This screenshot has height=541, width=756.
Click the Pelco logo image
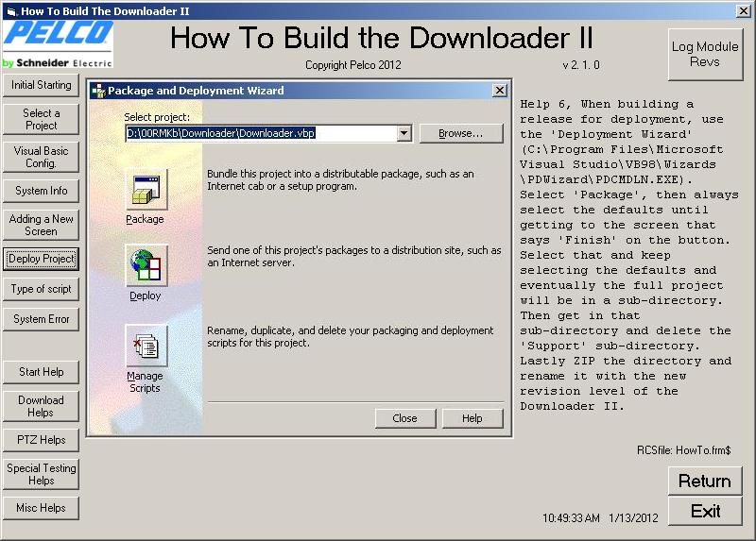pyautogui.click(x=58, y=44)
